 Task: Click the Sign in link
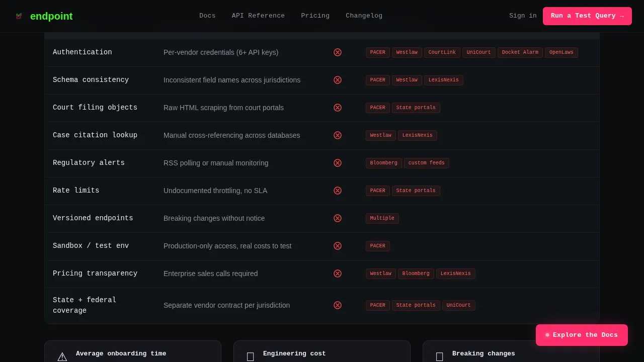pos(523,16)
